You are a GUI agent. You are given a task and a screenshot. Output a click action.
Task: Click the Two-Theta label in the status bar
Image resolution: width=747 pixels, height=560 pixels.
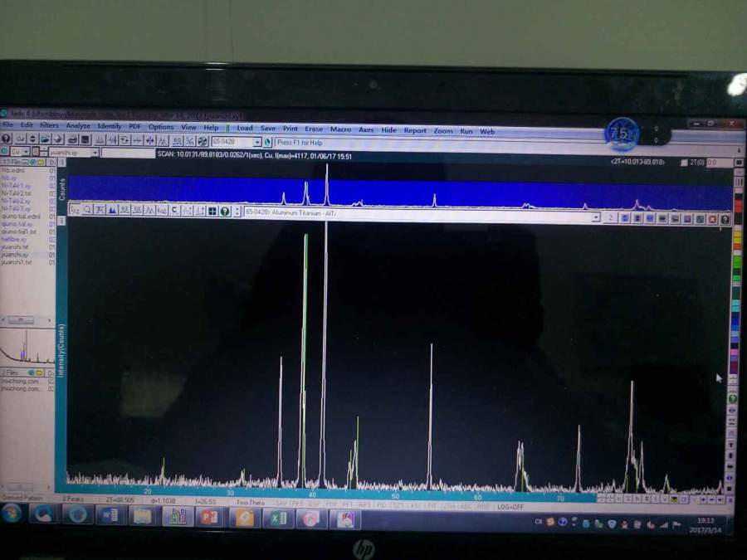coord(250,502)
